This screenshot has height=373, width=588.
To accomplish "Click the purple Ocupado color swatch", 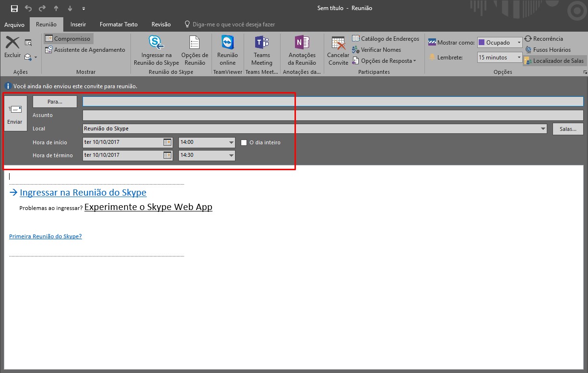I will click(x=482, y=43).
